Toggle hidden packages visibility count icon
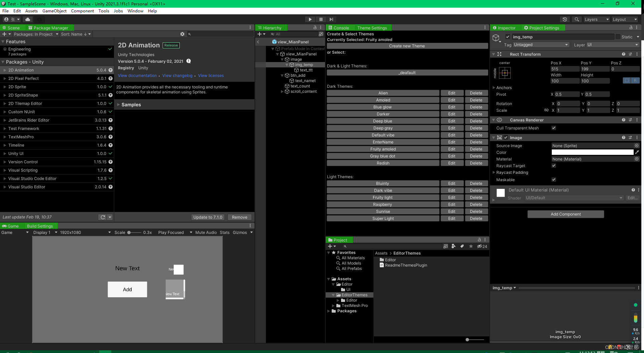 [482, 246]
